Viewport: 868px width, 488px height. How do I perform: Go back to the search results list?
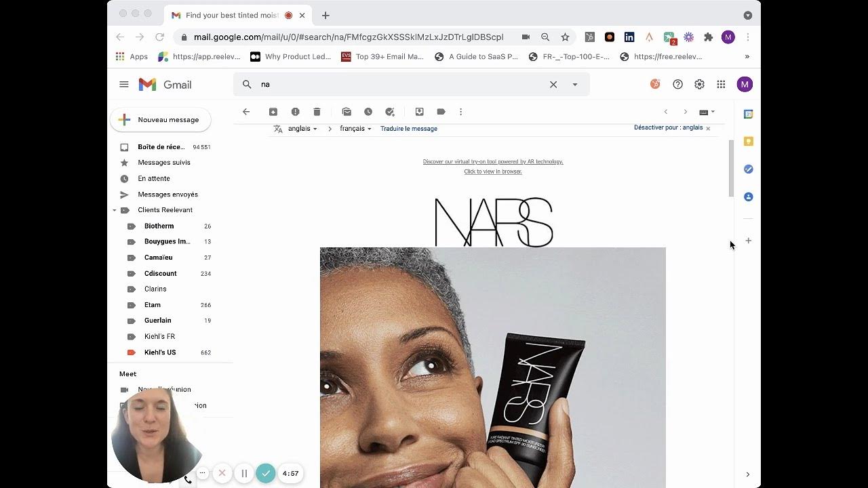pyautogui.click(x=246, y=112)
